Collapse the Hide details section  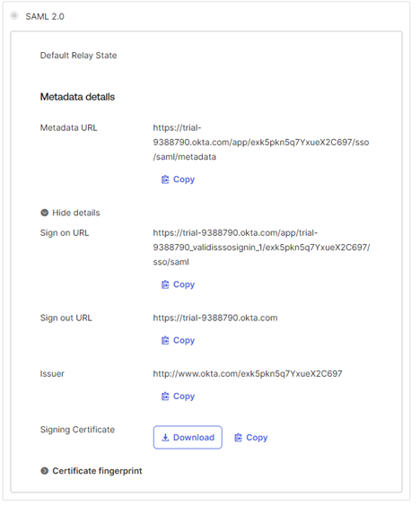70,213
